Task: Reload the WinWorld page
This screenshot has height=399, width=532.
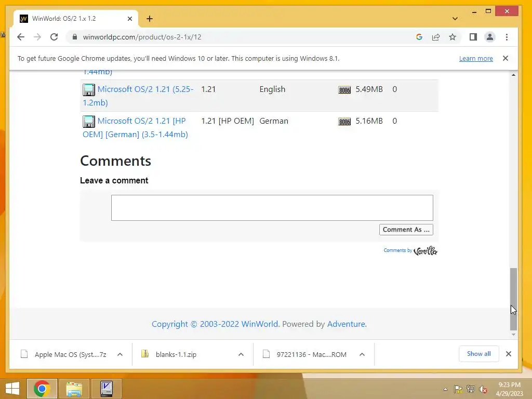Action: tap(54, 37)
